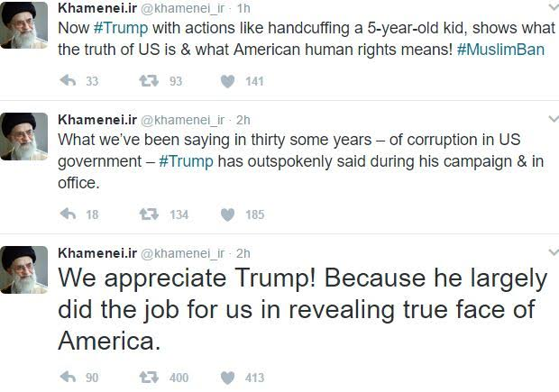Like the tweet with 413 likes
Image resolution: width=559 pixels, height=392 pixels.
click(x=228, y=378)
